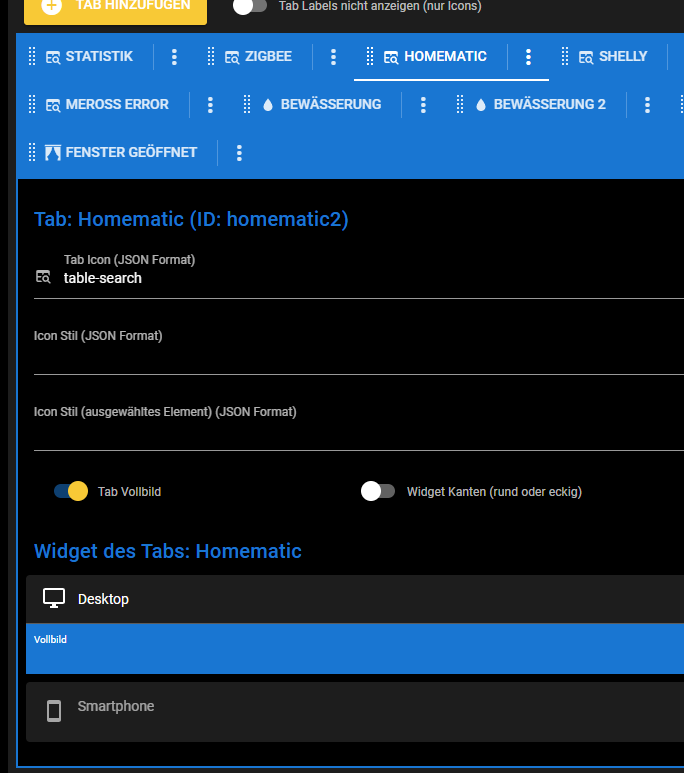Click the smartphone icon
Screen dimensions: 684x773
[54, 711]
